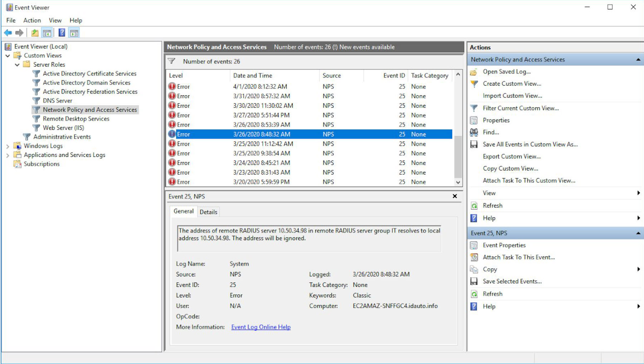Select Active Directory Domain Services view
Screen dimensions: 644x364
point(87,83)
